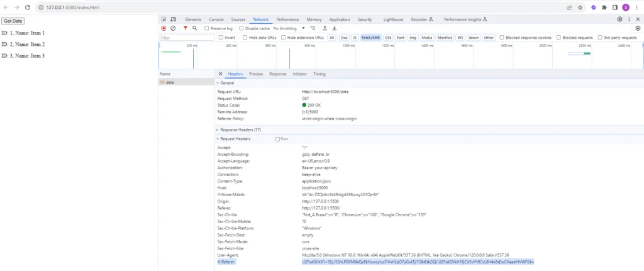Switch to the Elements tab

[193, 19]
